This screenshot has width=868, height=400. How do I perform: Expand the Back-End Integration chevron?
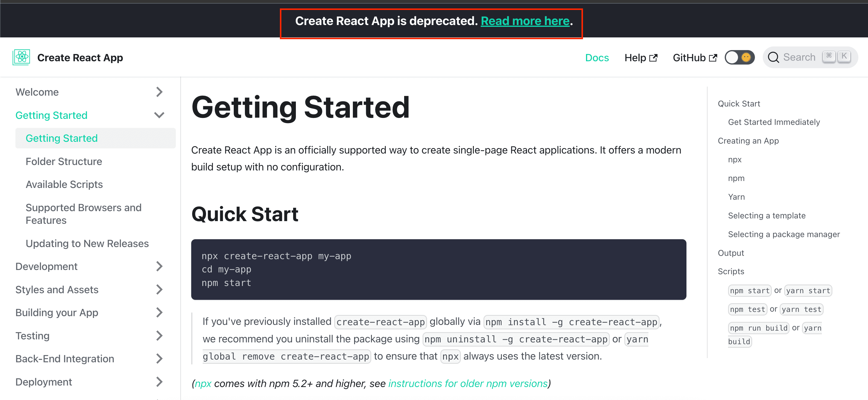[159, 359]
